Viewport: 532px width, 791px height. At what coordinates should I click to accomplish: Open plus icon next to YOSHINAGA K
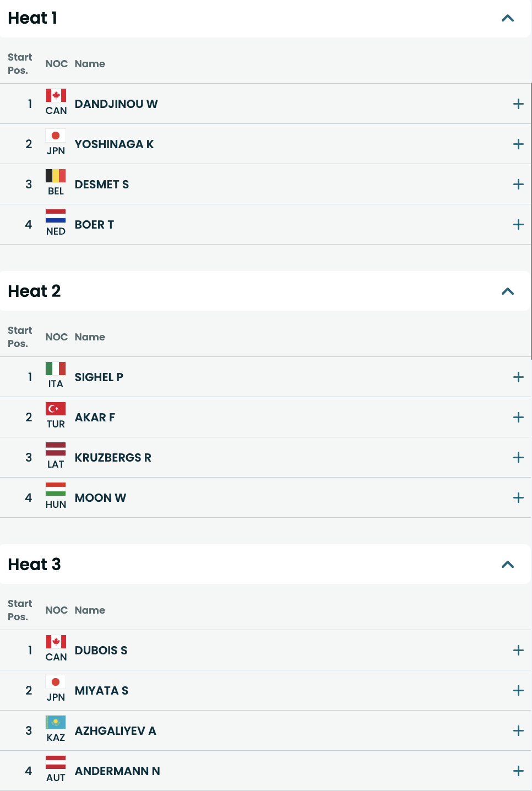tap(518, 144)
